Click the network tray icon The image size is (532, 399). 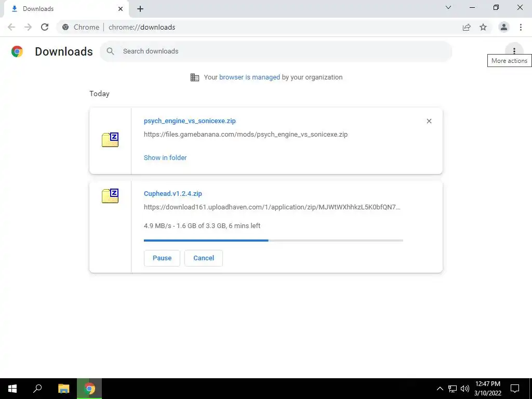click(453, 389)
